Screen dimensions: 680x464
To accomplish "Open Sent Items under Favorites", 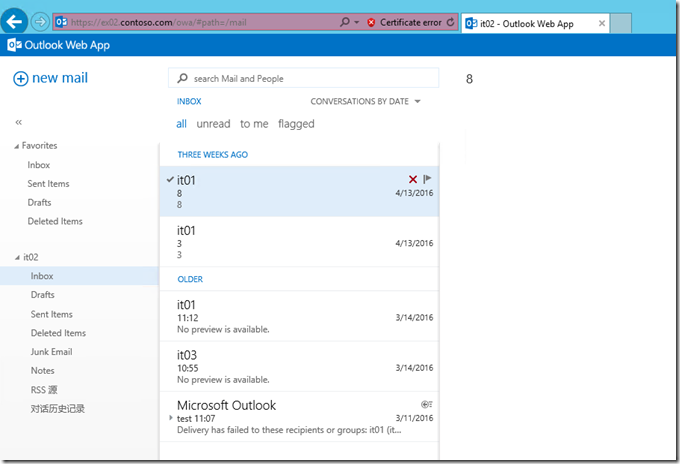I will coord(48,183).
